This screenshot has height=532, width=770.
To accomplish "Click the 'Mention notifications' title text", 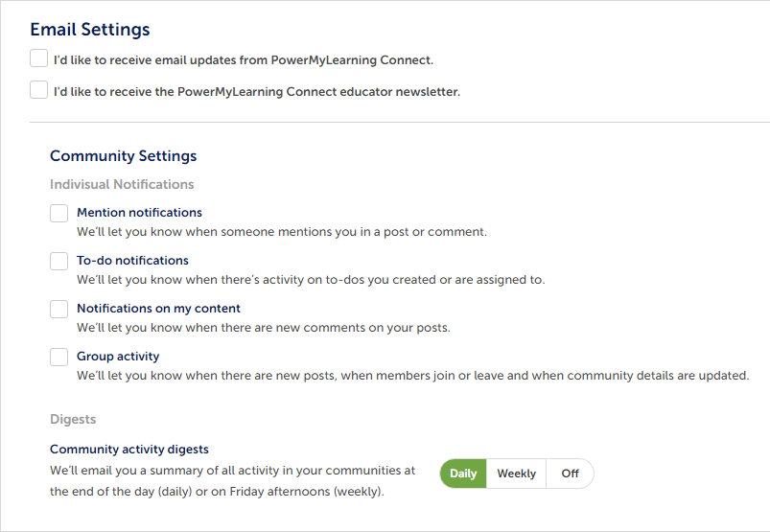I will click(139, 213).
